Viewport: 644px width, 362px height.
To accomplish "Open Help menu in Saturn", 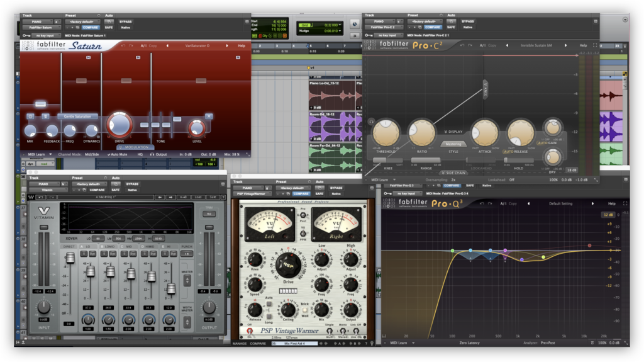I will coord(241,46).
